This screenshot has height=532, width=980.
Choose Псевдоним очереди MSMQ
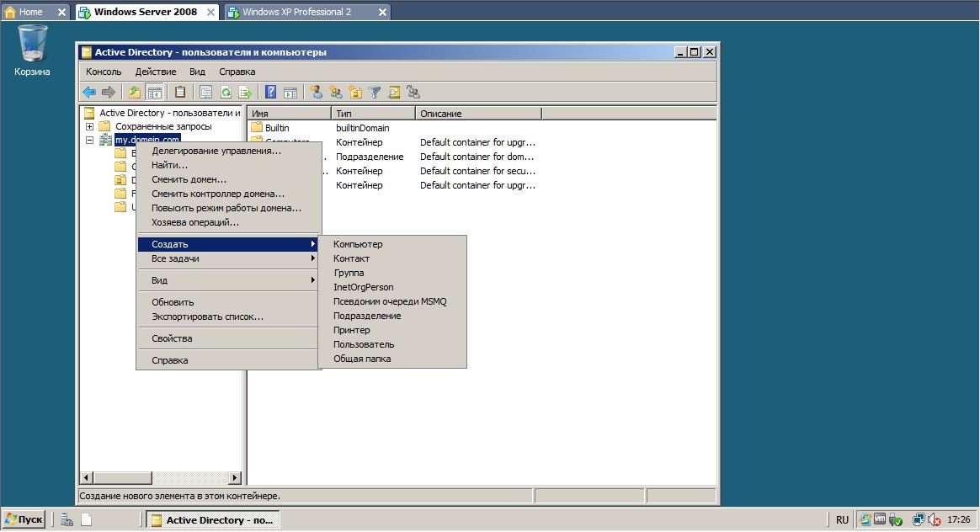pyautogui.click(x=392, y=302)
